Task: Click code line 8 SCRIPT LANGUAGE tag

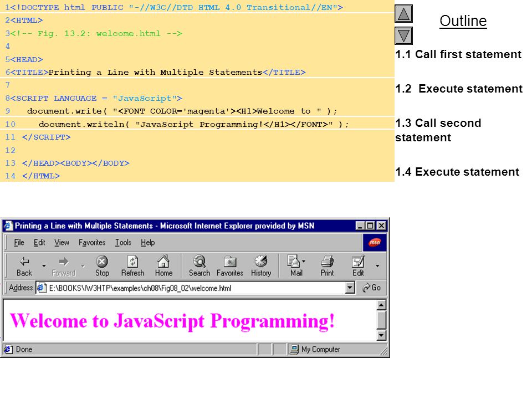Action: [x=96, y=99]
